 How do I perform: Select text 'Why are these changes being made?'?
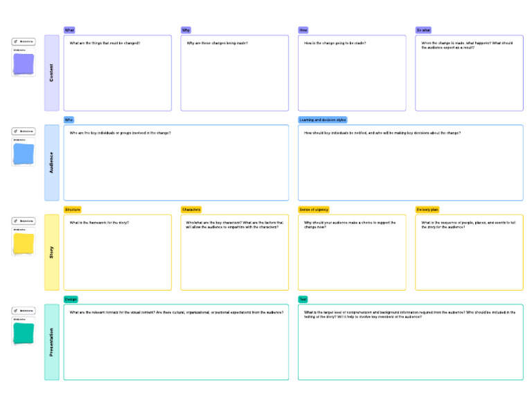(217, 43)
